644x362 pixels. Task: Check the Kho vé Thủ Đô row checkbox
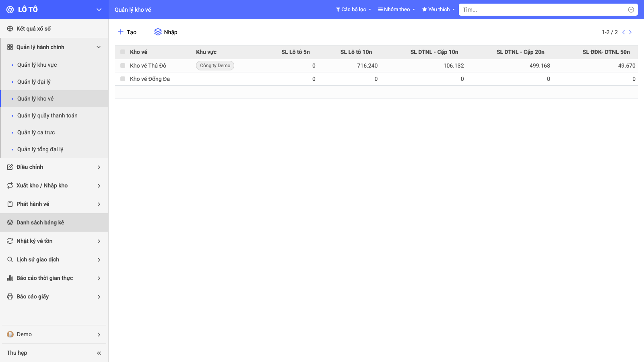point(123,66)
